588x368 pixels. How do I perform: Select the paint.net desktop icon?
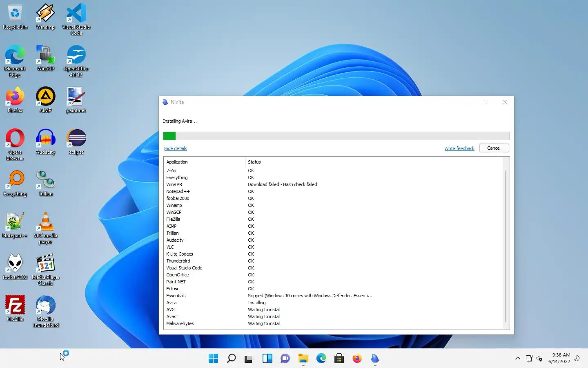coord(76,100)
